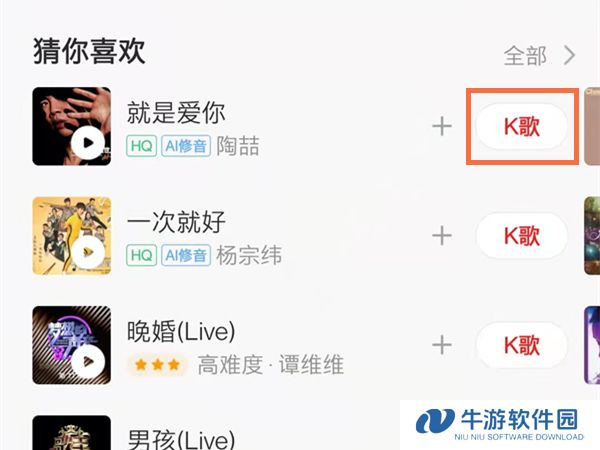This screenshot has height=450, width=600.
Task: Play preview of 就是爱你
Action: (x=88, y=143)
